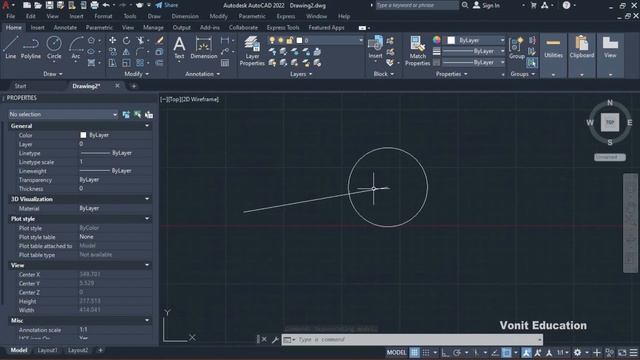Toggle object snap in status bar
Image resolution: width=640 pixels, height=360 pixels.
507,352
